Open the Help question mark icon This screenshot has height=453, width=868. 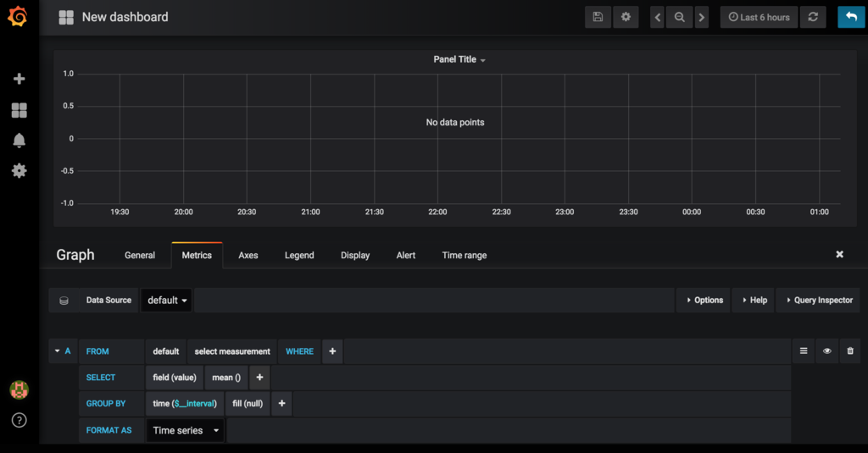tap(19, 420)
